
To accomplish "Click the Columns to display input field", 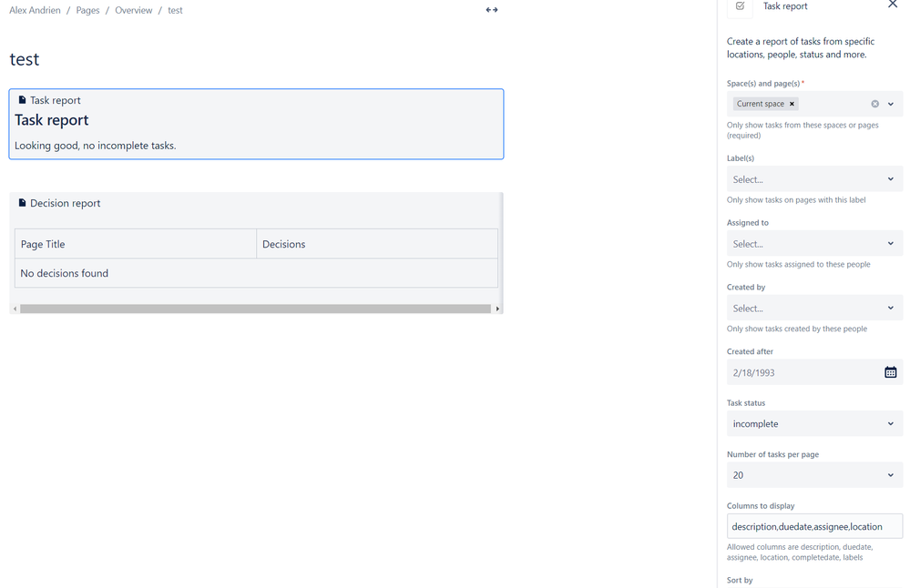I will point(815,526).
